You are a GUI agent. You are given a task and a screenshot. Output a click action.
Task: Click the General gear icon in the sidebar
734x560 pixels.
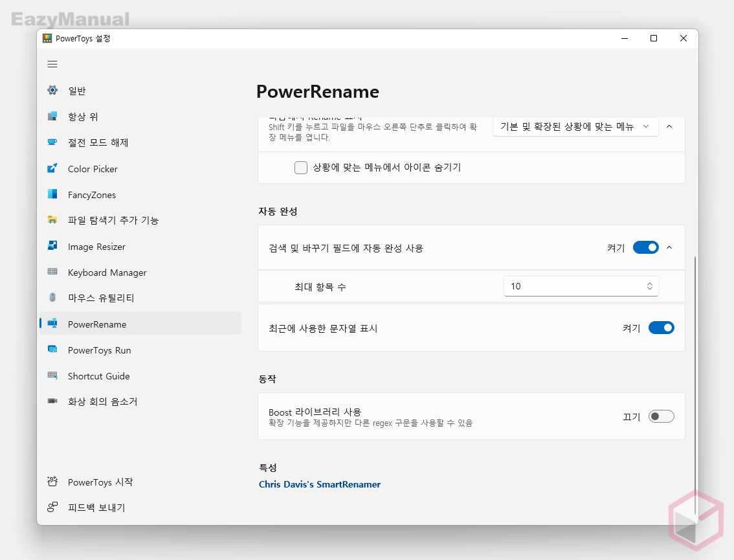[52, 90]
